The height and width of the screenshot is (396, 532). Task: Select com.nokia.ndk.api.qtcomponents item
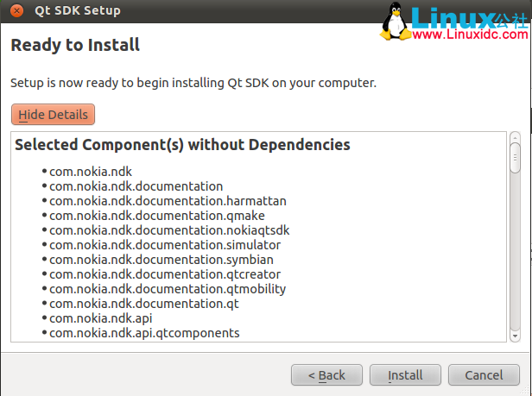coord(144,333)
